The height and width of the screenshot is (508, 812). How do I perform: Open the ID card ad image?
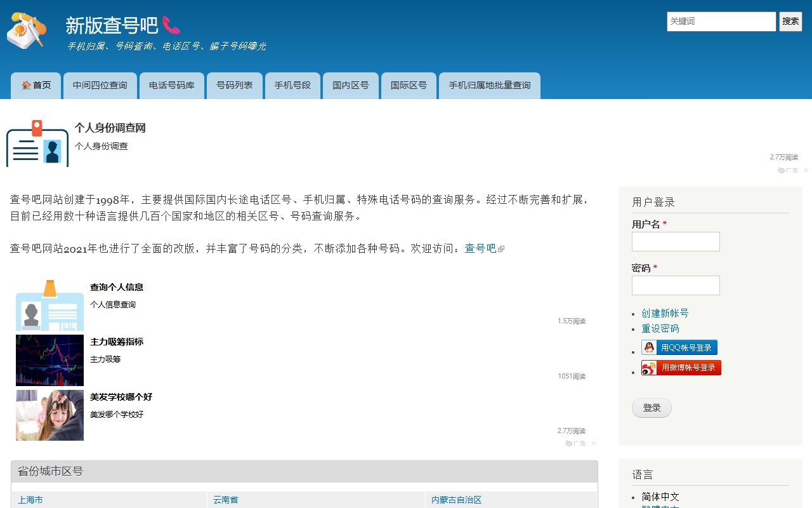[x=37, y=144]
